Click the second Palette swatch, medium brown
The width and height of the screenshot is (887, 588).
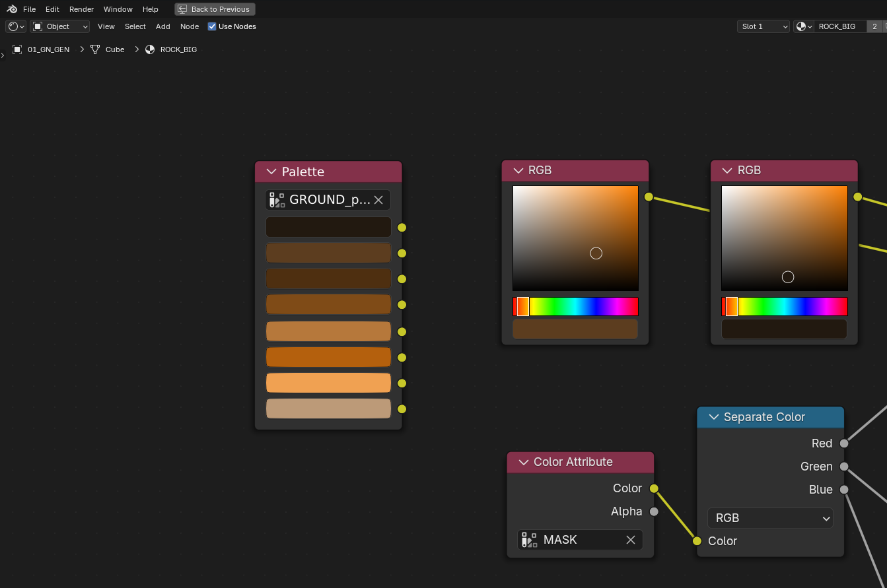[x=328, y=253]
